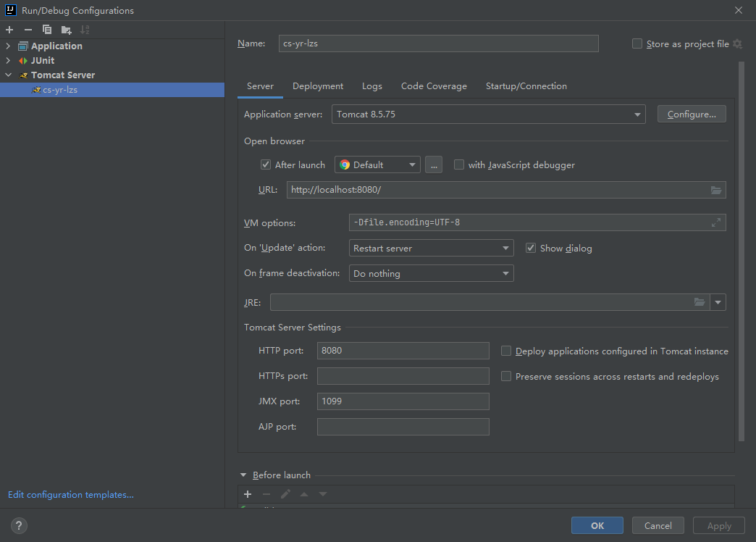
Task: Uncheck After launch
Action: 266,164
